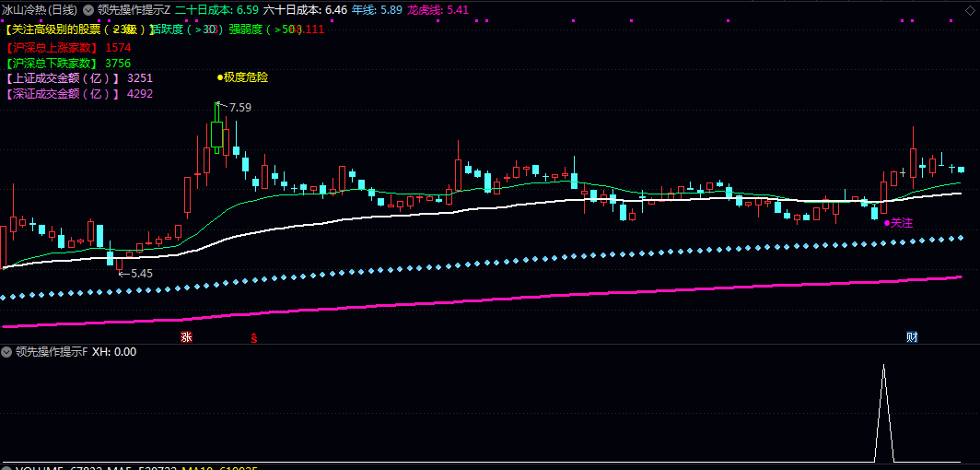Click the diamond icon in the top-right corner
980x470 pixels.
coord(969,10)
